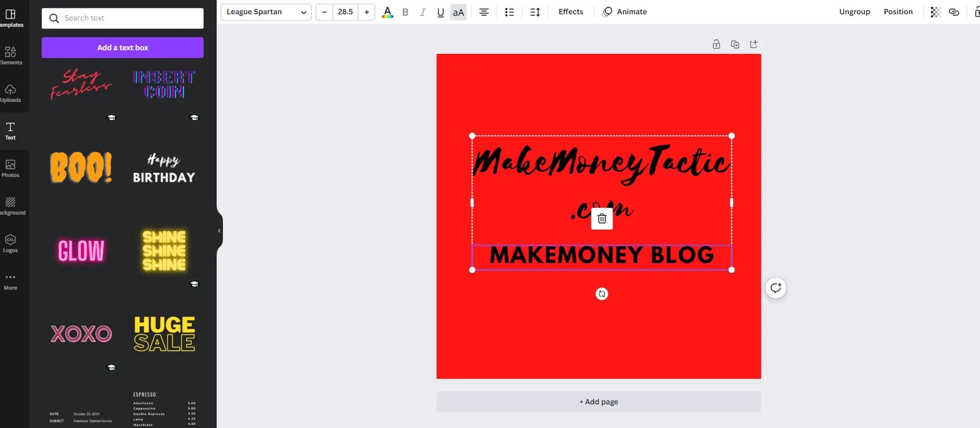Select the Text sidebar tab
Screen dimensions: 980x428
pos(11,131)
